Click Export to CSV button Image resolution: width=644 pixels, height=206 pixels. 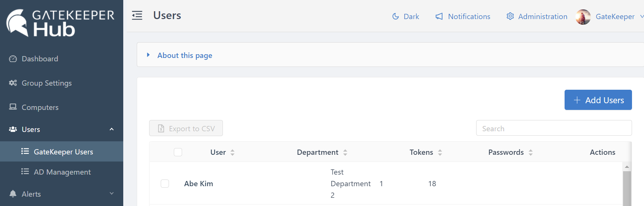(x=186, y=128)
